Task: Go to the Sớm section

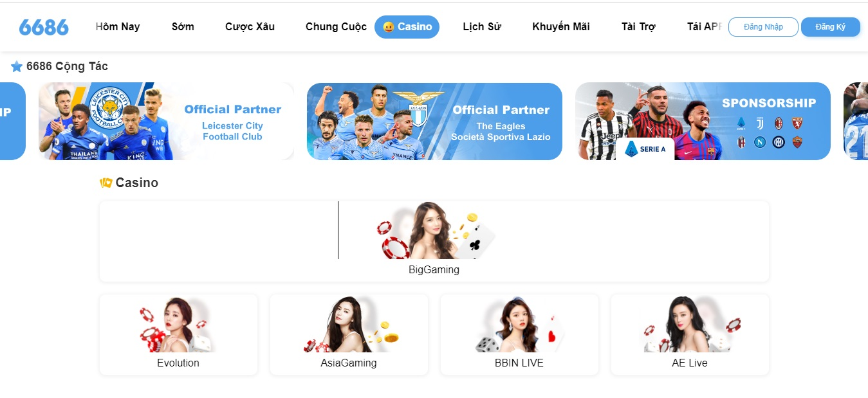Action: [183, 27]
